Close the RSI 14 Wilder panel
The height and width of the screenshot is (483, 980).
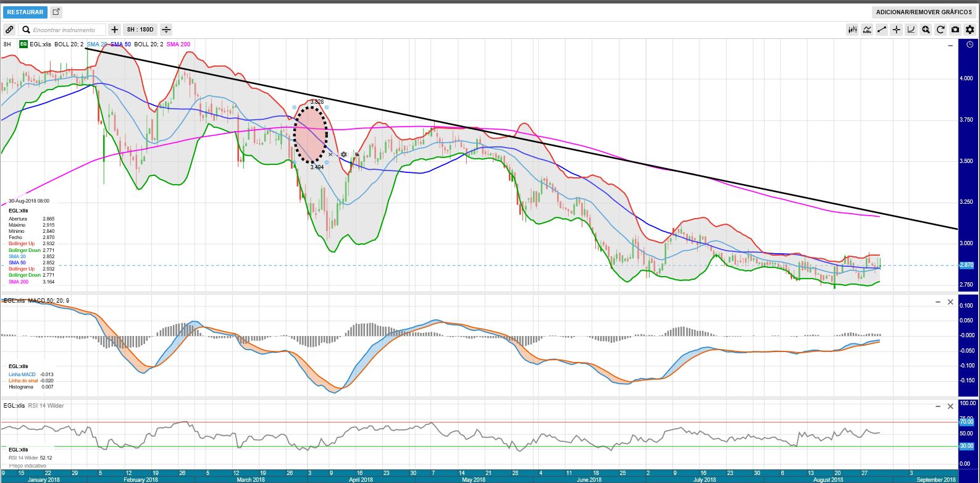tap(950, 406)
